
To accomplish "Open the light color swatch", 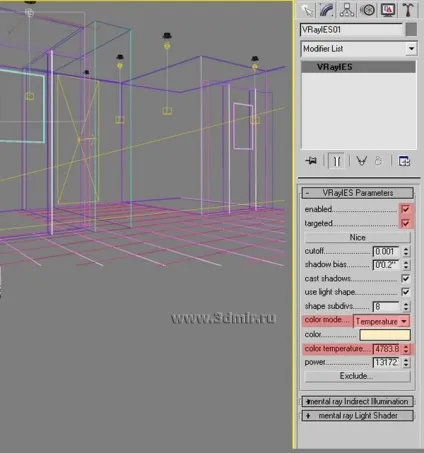I will pos(385,335).
